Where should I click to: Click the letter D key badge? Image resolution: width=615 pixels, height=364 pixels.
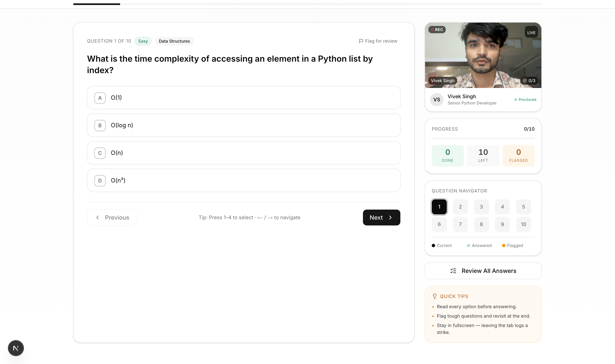coord(100,181)
